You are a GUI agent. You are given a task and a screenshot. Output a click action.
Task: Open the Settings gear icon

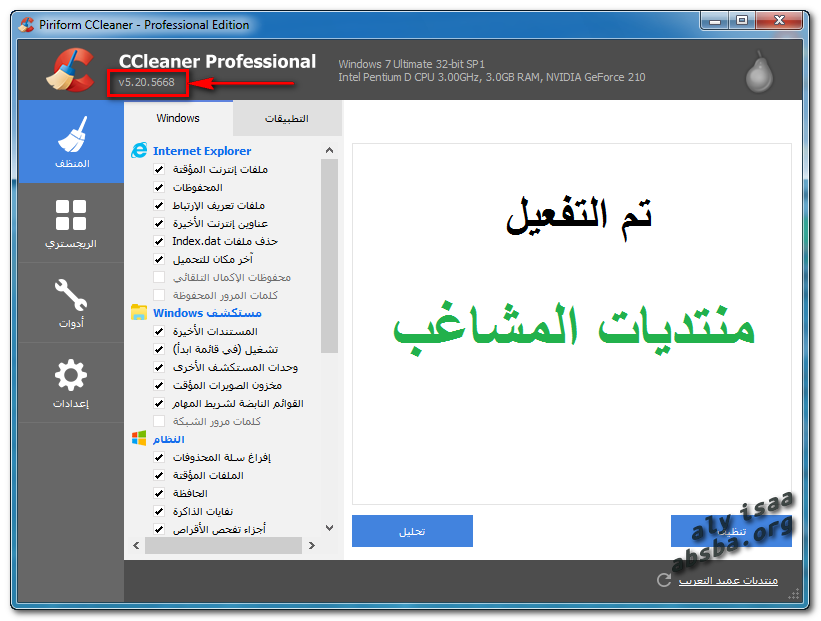click(x=71, y=376)
